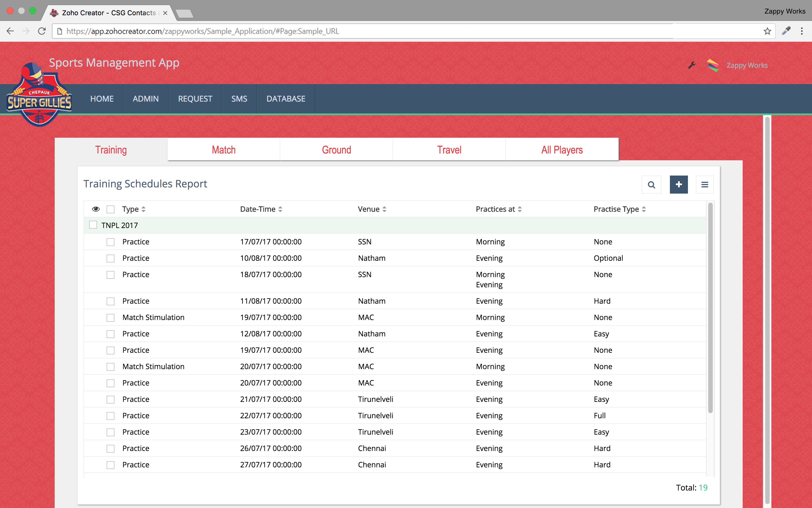Click the Chepauk Super Gillies logo
Viewport: 812px width, 508px height.
(39, 95)
